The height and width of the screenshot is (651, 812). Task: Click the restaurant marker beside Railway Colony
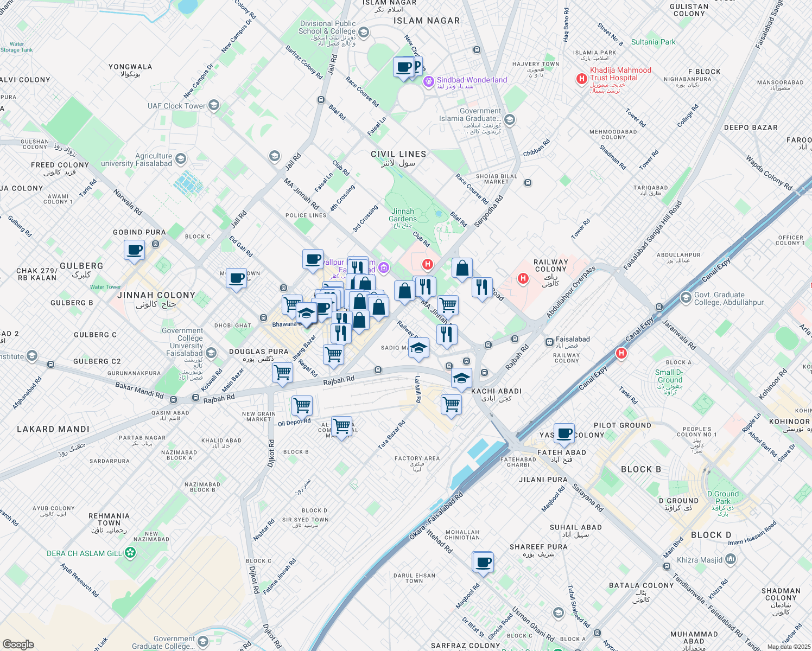pyautogui.click(x=482, y=288)
